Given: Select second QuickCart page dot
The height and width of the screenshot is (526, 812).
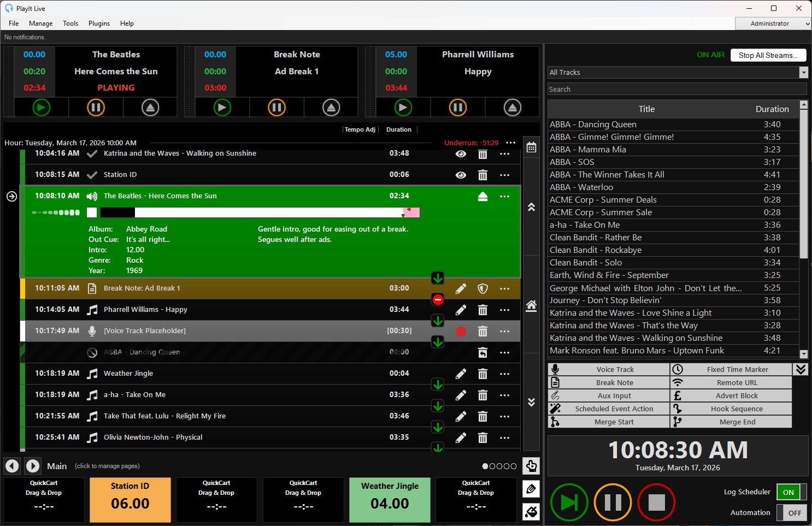Looking at the screenshot, I should tap(492, 466).
